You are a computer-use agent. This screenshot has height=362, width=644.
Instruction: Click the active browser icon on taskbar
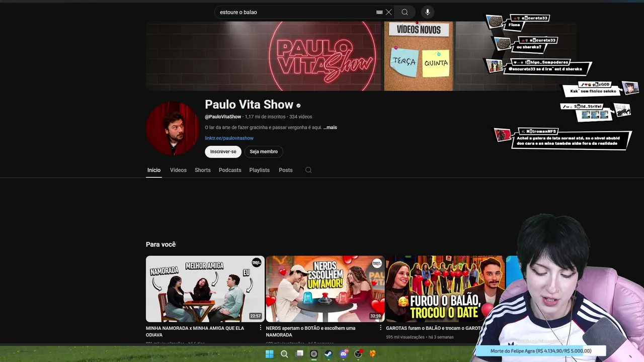click(x=314, y=354)
